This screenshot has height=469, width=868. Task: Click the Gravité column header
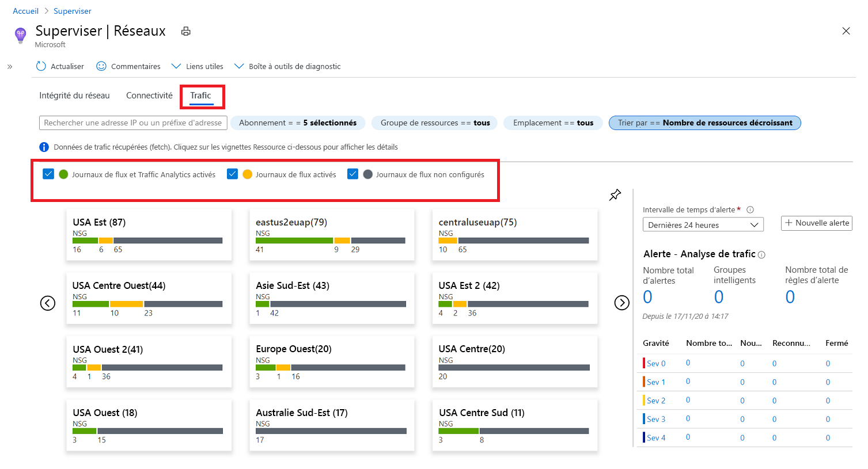click(x=656, y=343)
